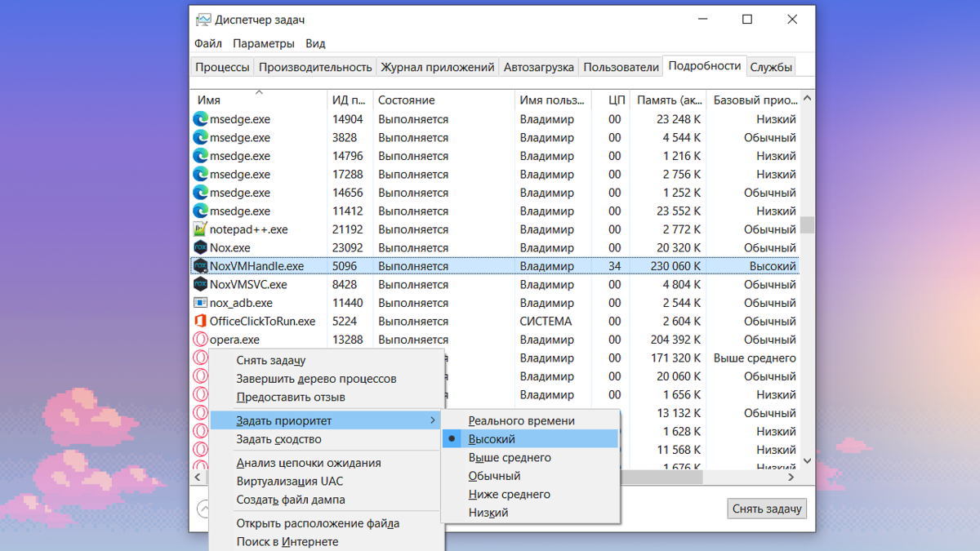980x551 pixels.
Task: Click the Снять задачу button
Action: coord(767,509)
